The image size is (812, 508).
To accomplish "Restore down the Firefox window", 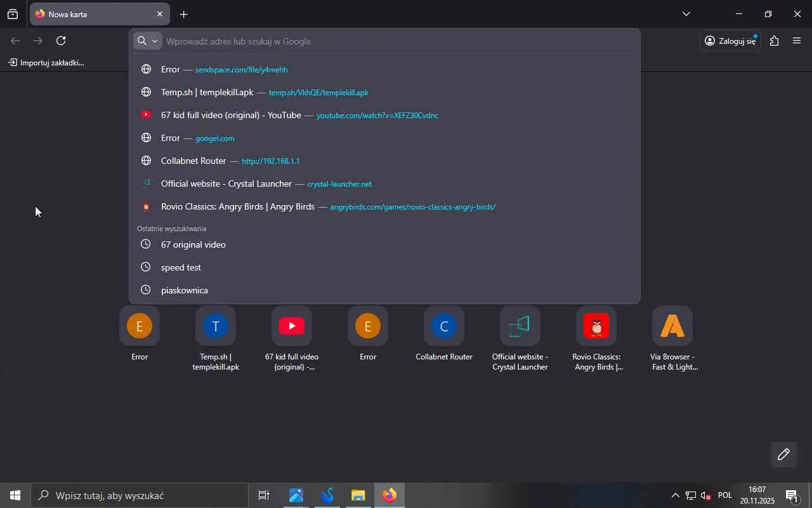I will (x=768, y=14).
